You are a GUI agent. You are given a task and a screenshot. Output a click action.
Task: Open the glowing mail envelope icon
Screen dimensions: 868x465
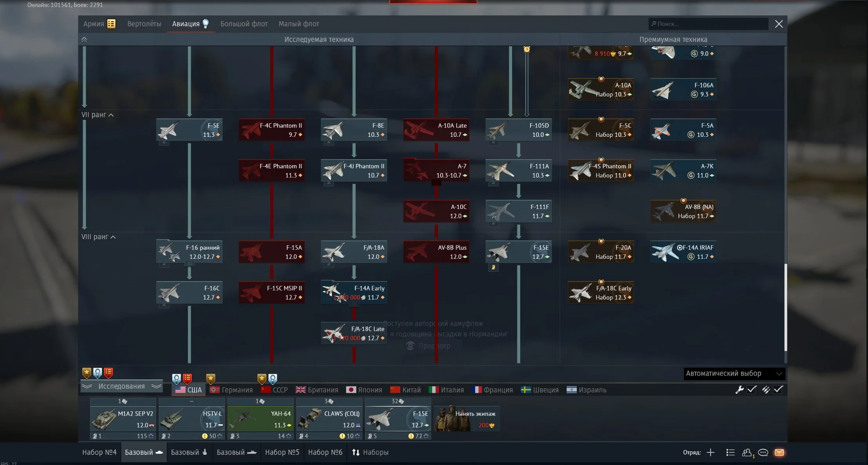[x=779, y=452]
